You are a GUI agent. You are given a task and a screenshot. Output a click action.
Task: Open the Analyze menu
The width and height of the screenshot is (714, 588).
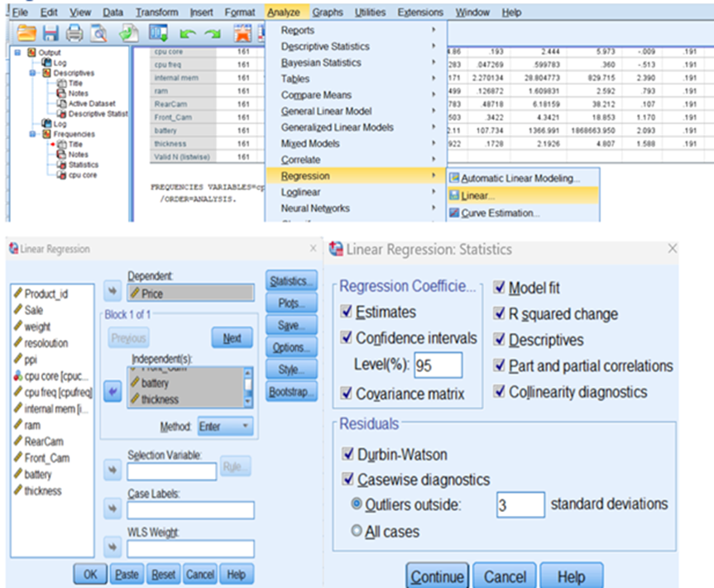(x=284, y=12)
